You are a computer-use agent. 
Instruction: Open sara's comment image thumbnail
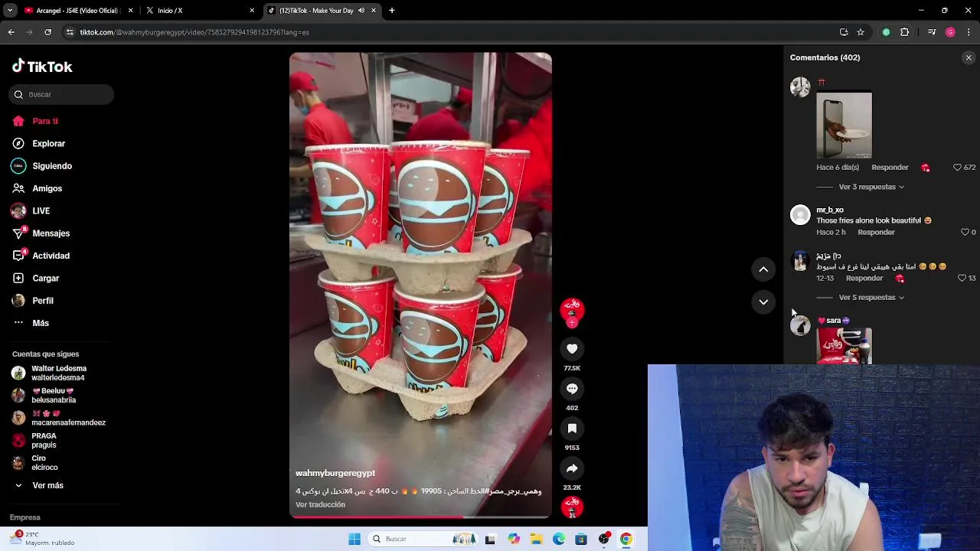pos(844,346)
